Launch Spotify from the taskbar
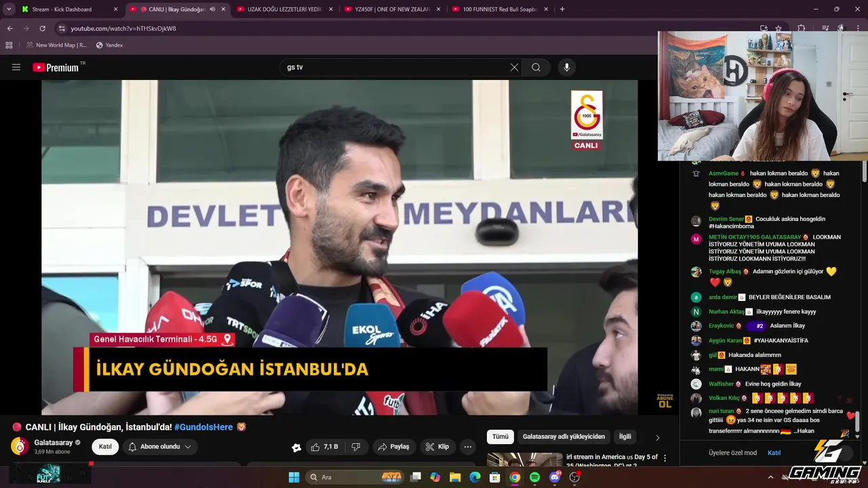Screen dimensions: 868x488 pos(534,477)
